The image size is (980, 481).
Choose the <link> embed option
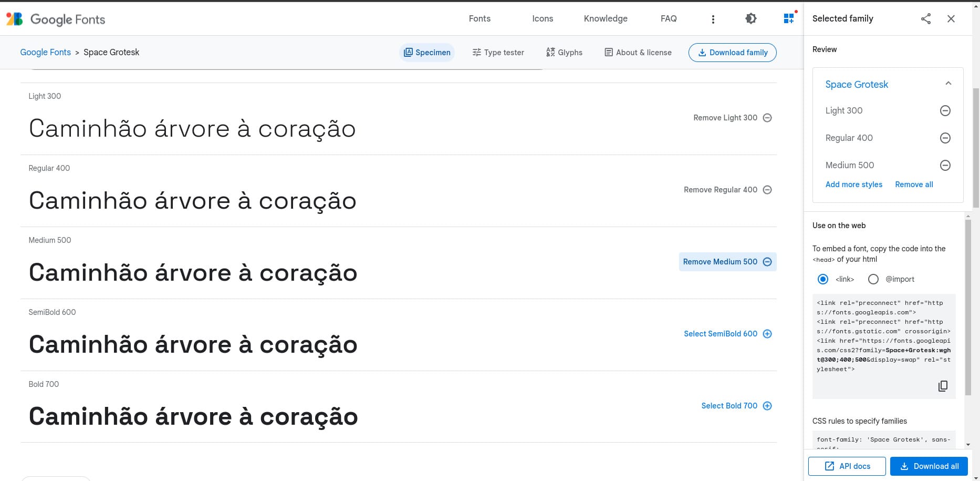(823, 279)
